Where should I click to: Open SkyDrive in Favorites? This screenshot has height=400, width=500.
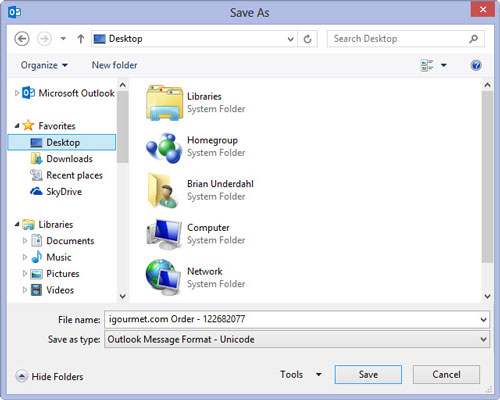56,192
